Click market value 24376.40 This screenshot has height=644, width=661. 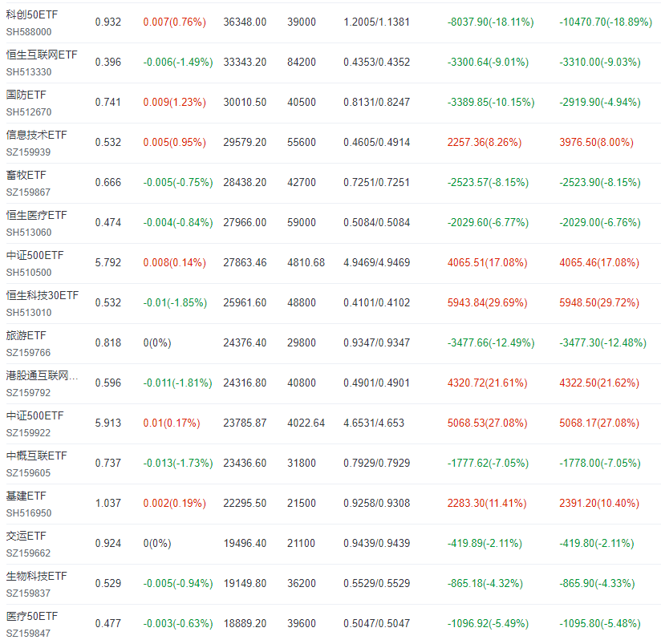(245, 342)
